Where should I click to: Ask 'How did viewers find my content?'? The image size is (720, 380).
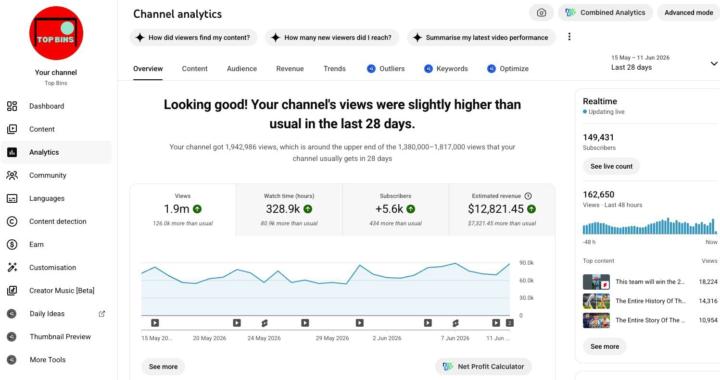click(193, 38)
